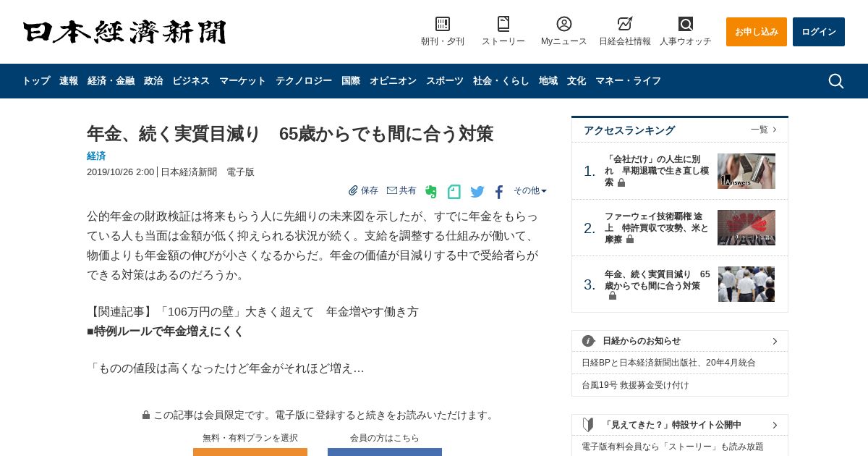This screenshot has height=456, width=868.
Task: Share article on Twitter
Action: click(x=477, y=192)
